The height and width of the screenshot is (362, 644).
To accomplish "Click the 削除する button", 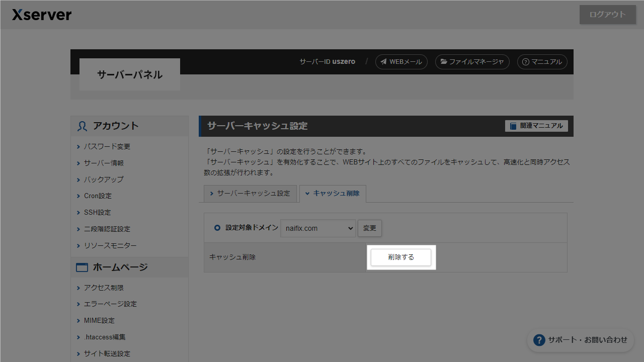I will coord(401,257).
